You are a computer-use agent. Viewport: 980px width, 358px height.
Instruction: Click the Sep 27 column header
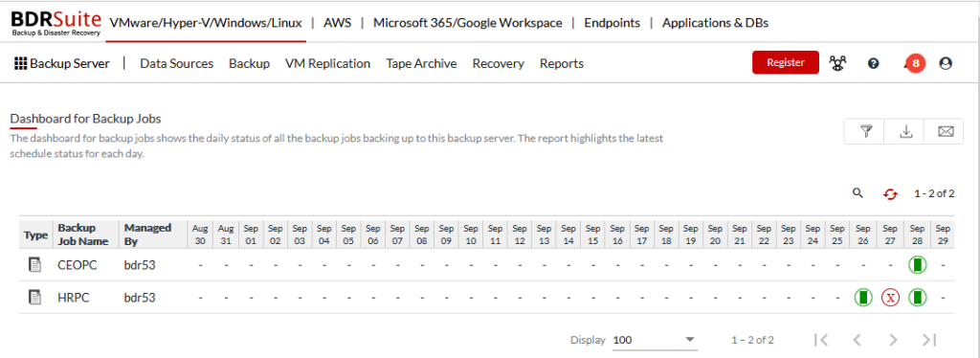click(x=891, y=235)
